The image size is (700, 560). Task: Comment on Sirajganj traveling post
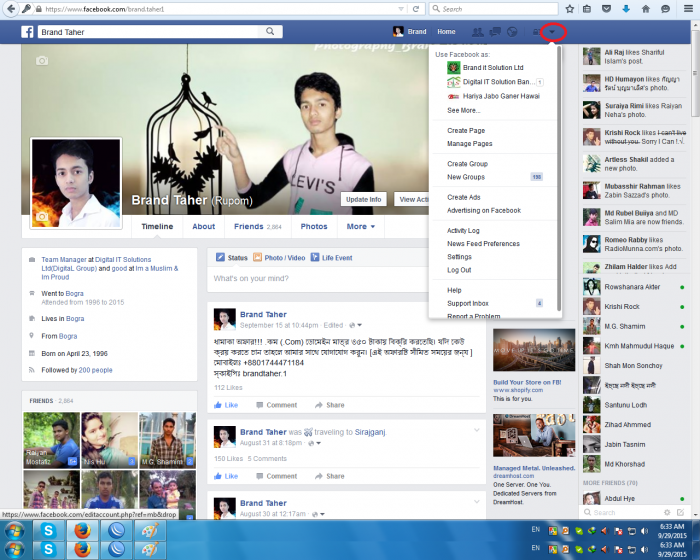point(277,476)
